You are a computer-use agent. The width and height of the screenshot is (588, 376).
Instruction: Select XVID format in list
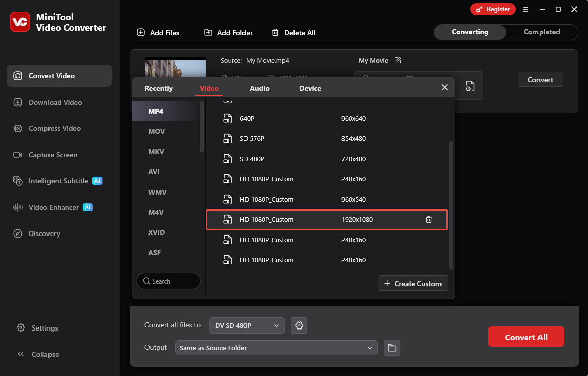(x=165, y=232)
